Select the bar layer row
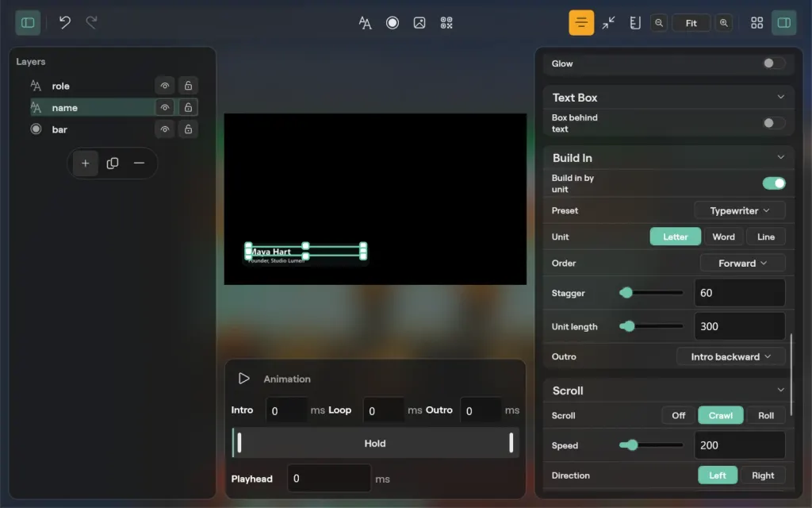 114,129
